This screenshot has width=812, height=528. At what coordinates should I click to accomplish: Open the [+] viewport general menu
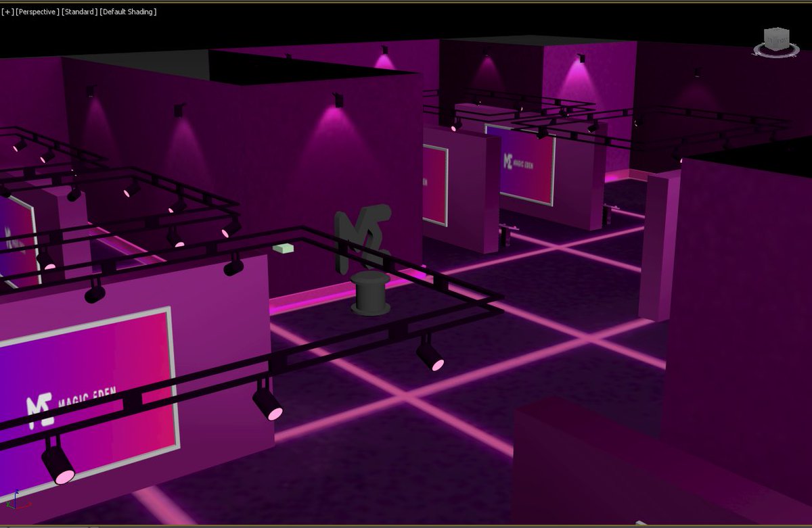[7, 11]
